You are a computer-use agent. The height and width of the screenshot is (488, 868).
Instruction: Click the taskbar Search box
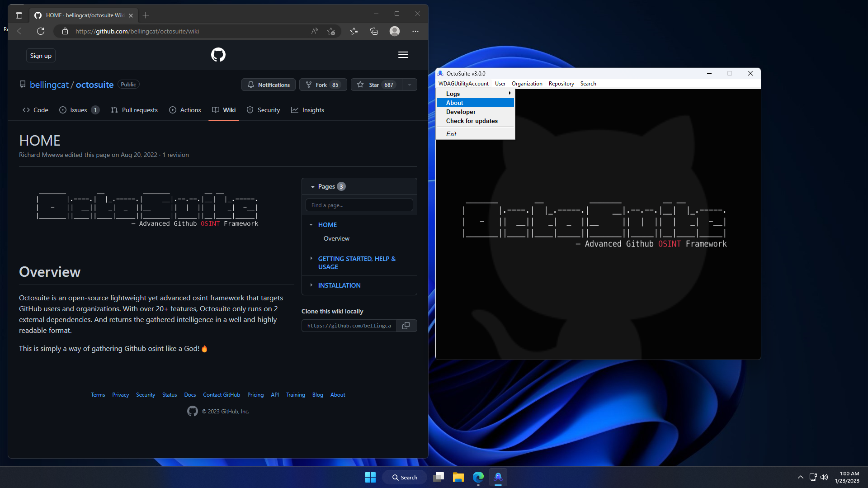[x=405, y=477]
